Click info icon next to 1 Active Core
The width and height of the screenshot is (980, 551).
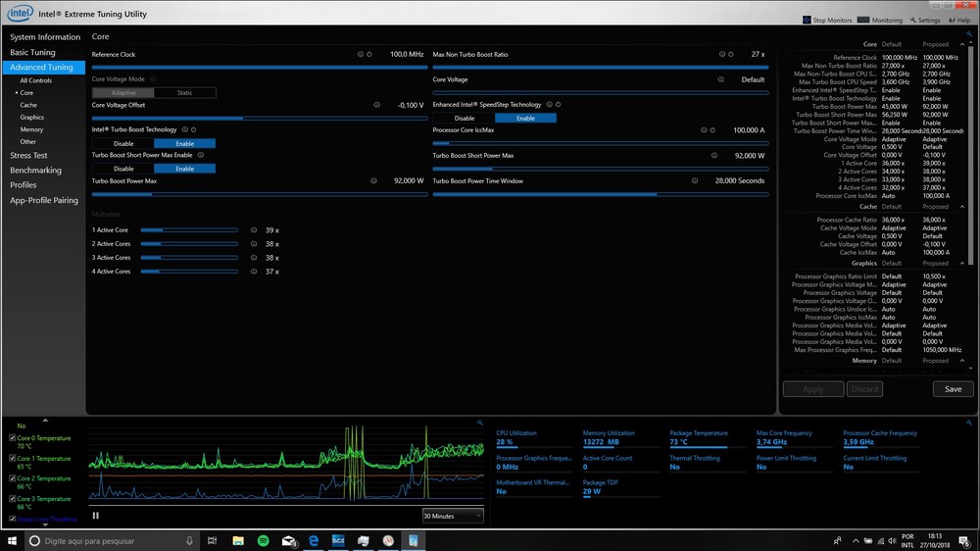click(x=253, y=230)
